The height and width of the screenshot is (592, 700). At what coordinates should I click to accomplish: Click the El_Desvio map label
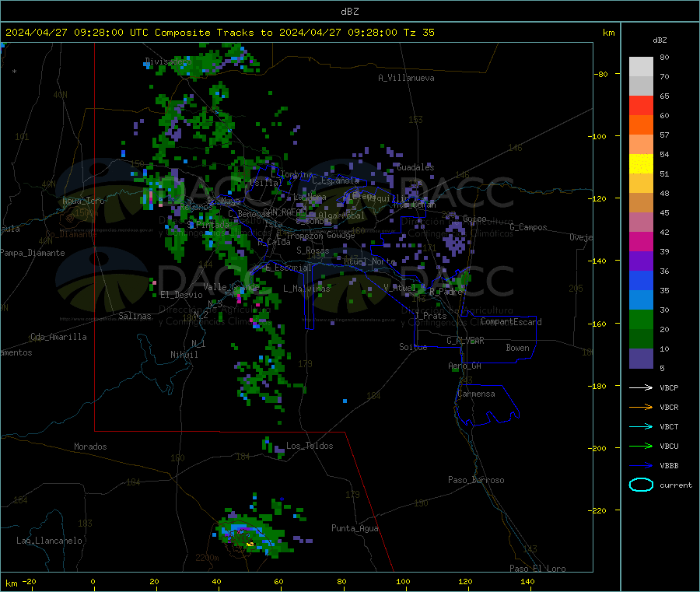pyautogui.click(x=182, y=295)
